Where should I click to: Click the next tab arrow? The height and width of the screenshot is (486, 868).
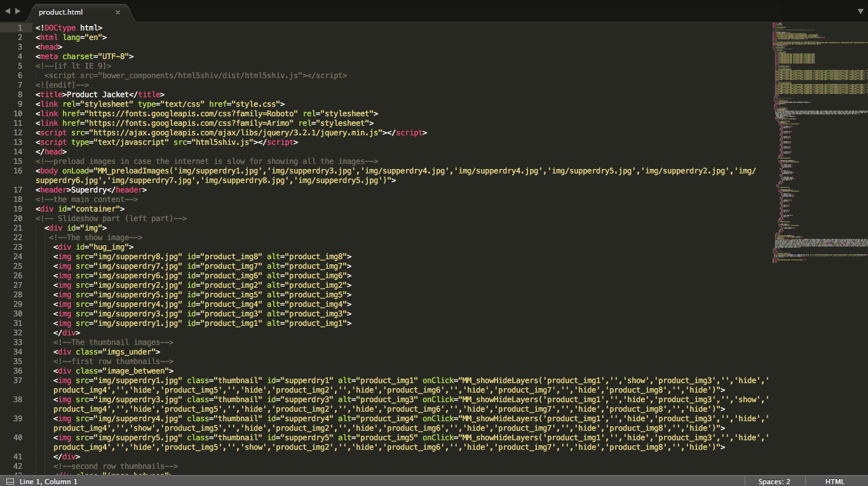point(17,11)
